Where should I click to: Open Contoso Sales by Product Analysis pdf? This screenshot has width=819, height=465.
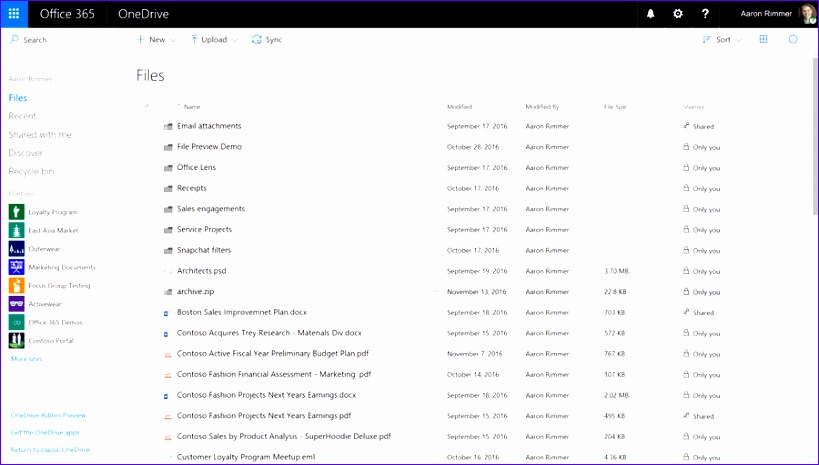(284, 436)
